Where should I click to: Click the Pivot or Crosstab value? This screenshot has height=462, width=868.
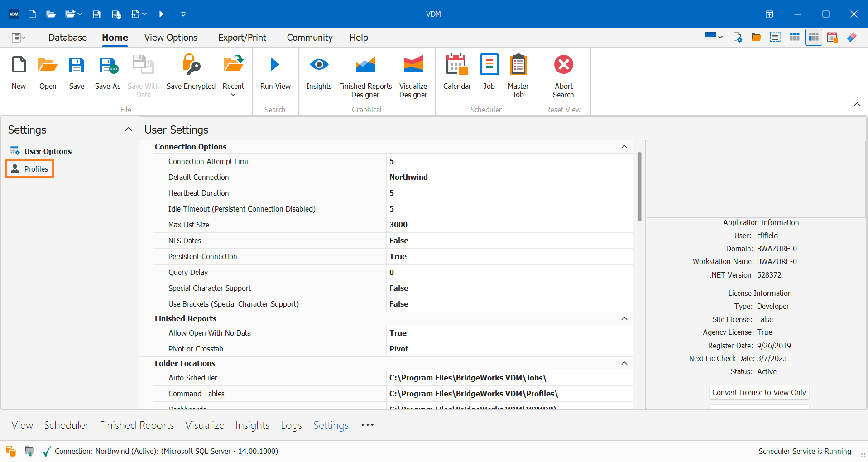click(x=509, y=349)
